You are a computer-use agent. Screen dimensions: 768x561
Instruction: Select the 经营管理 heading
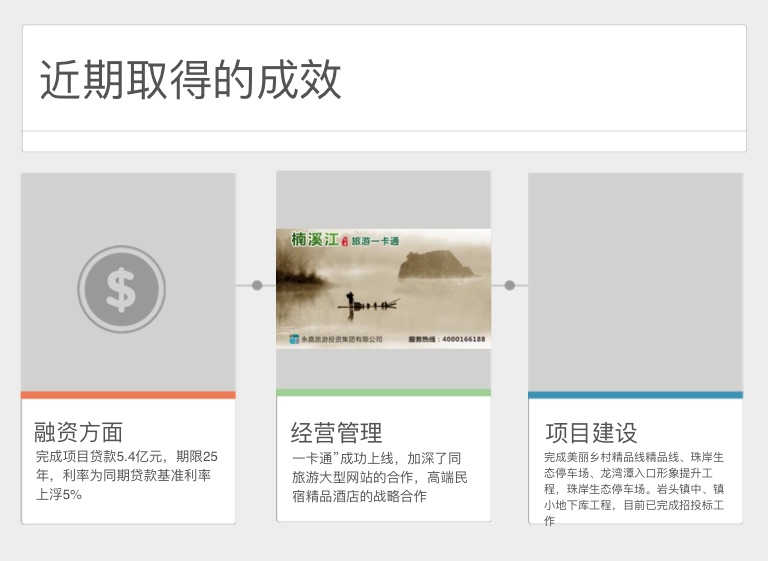(336, 433)
